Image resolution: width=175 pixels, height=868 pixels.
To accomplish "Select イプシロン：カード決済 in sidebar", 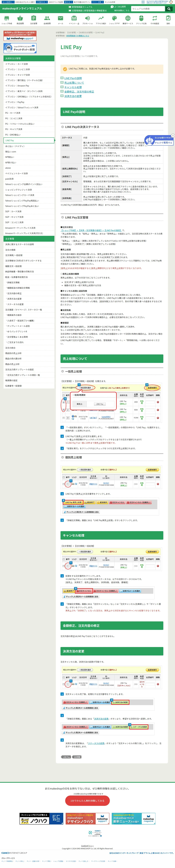I will (x=29, y=64).
